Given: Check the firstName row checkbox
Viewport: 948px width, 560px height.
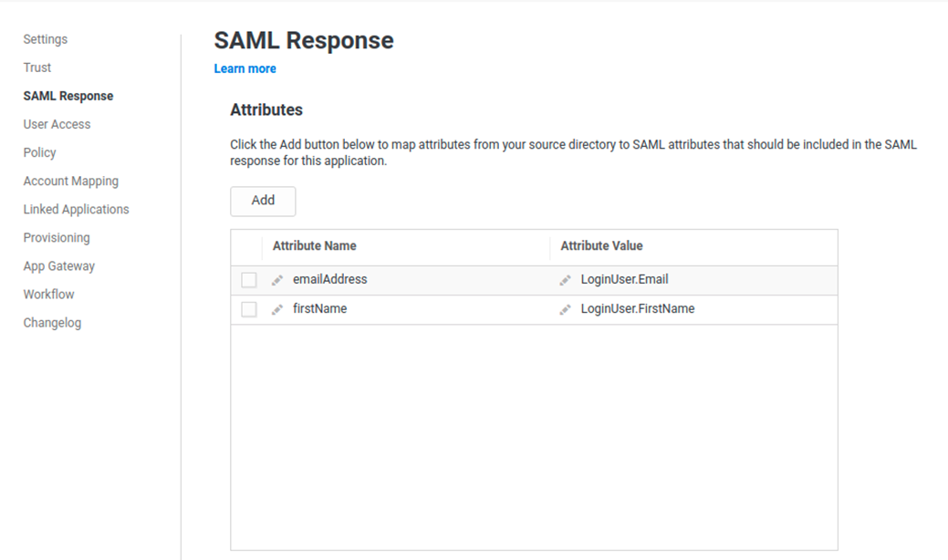Looking at the screenshot, I should click(x=248, y=308).
